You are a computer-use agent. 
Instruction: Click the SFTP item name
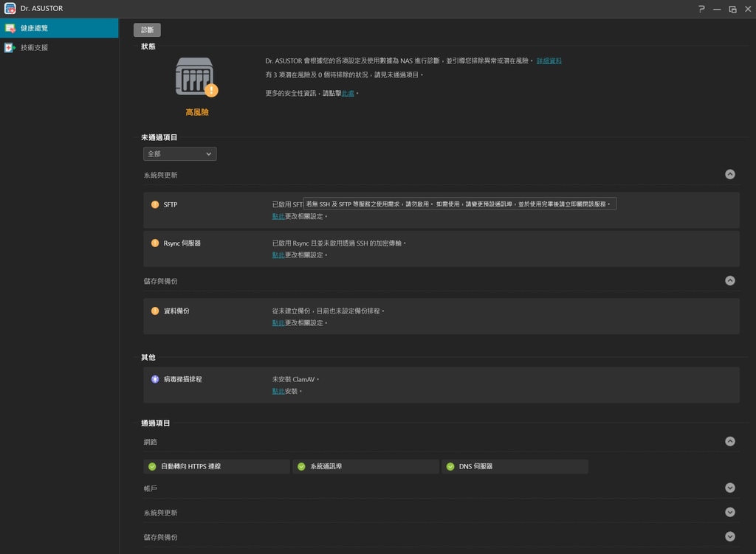[x=171, y=205]
